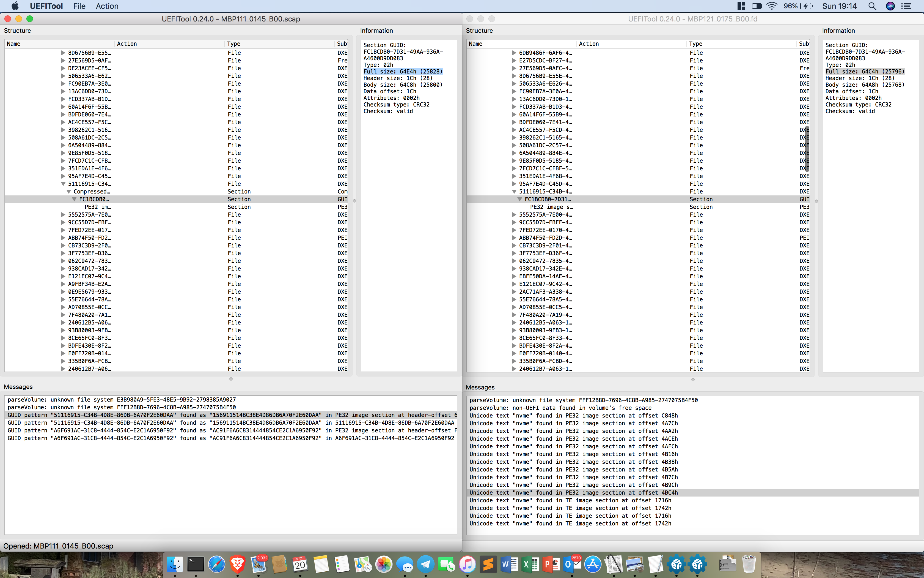Open the File menu
The height and width of the screenshot is (578, 924).
pyautogui.click(x=79, y=6)
